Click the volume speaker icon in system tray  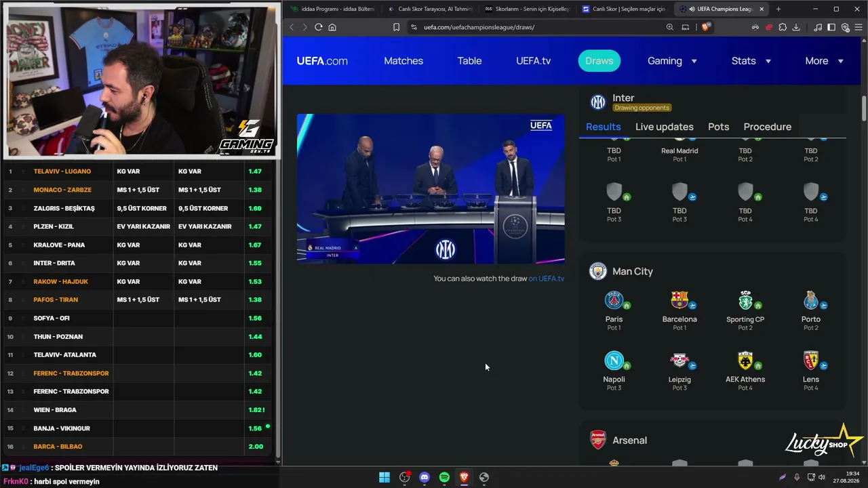(x=822, y=477)
